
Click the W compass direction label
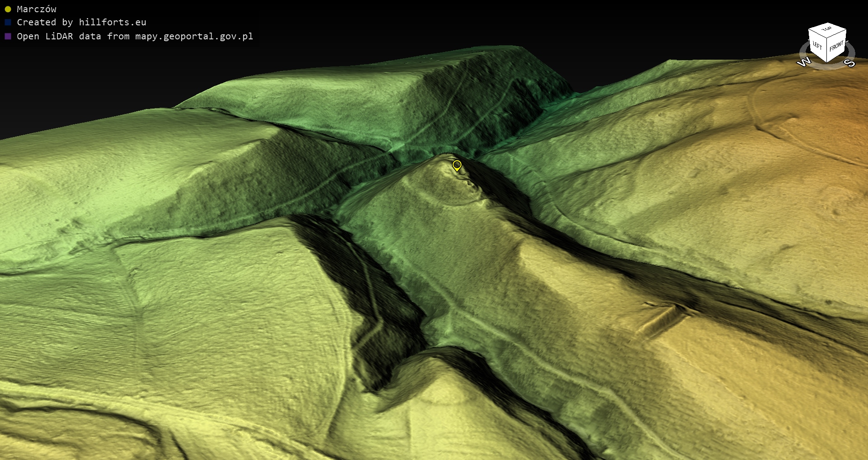pyautogui.click(x=803, y=62)
